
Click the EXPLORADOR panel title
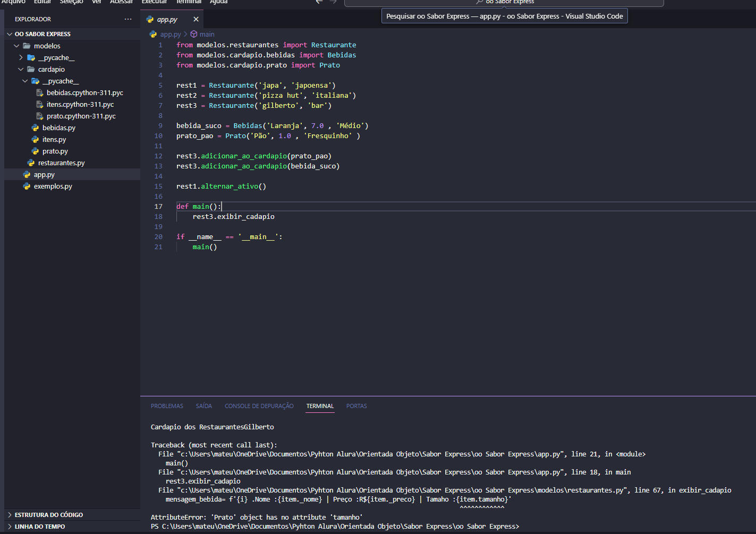[x=33, y=19]
